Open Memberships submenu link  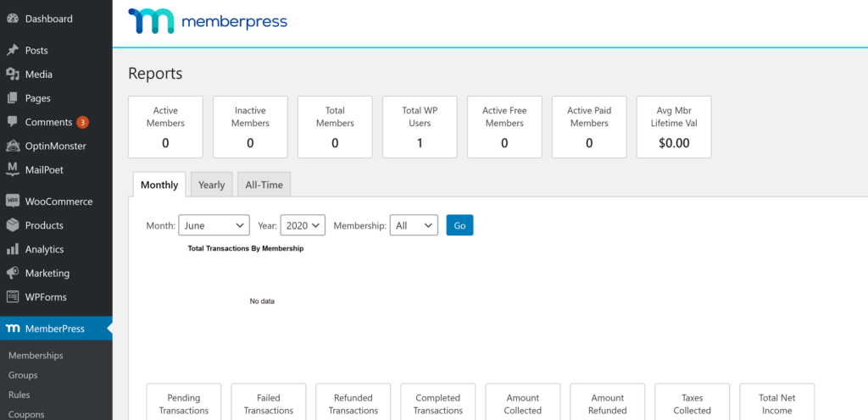(36, 356)
